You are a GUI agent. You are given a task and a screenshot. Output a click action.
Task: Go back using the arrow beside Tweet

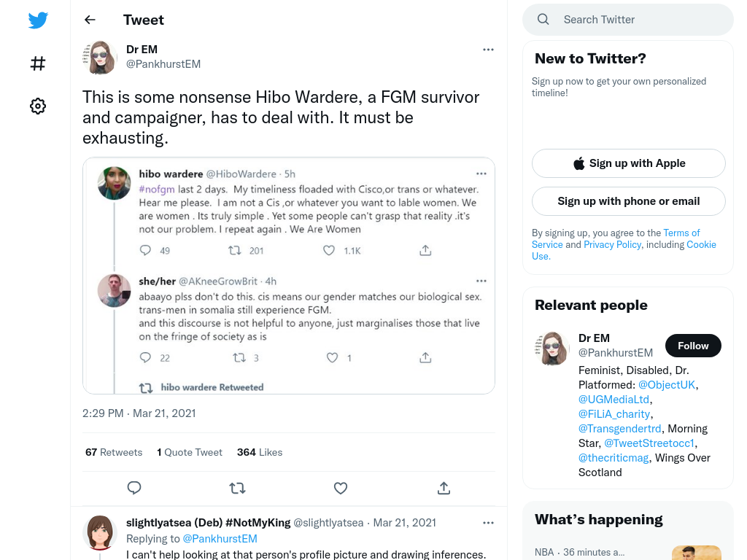pos(90,20)
